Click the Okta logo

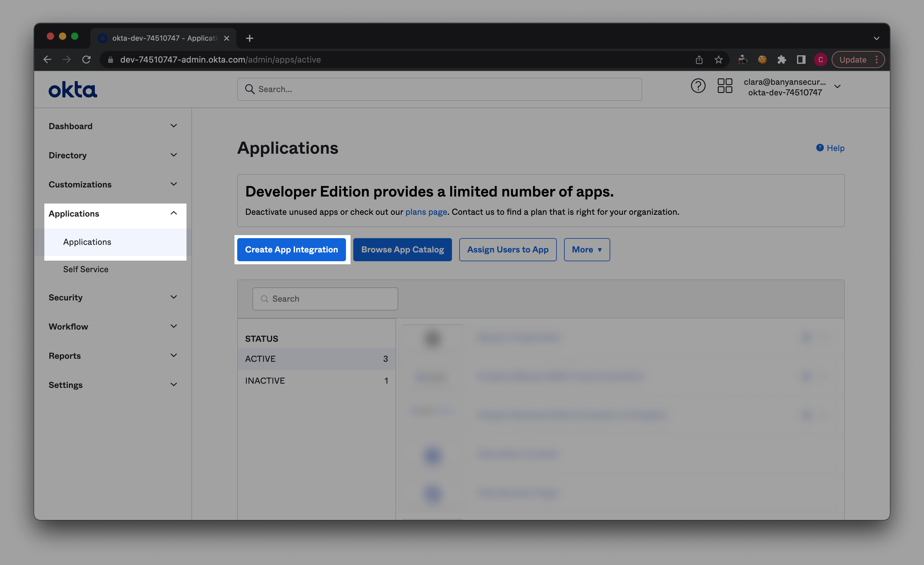coord(73,90)
